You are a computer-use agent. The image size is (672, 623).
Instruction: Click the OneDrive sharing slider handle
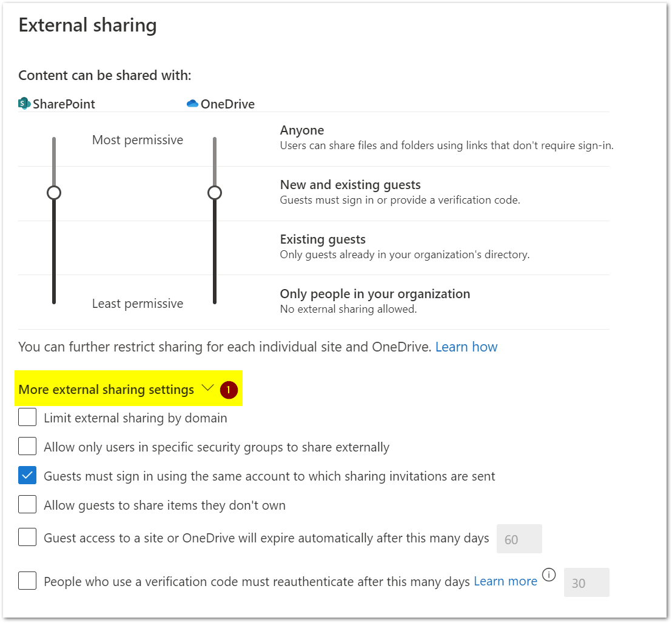215,193
